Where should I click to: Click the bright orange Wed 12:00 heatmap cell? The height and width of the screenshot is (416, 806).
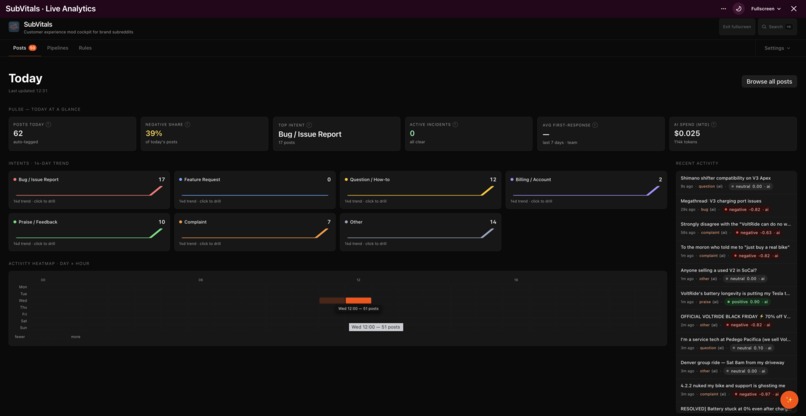point(358,300)
